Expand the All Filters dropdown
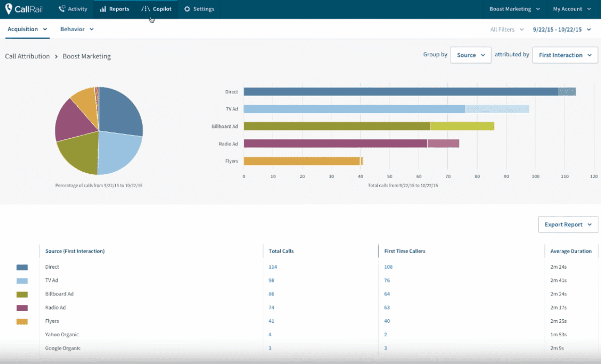601x364 pixels. click(507, 30)
